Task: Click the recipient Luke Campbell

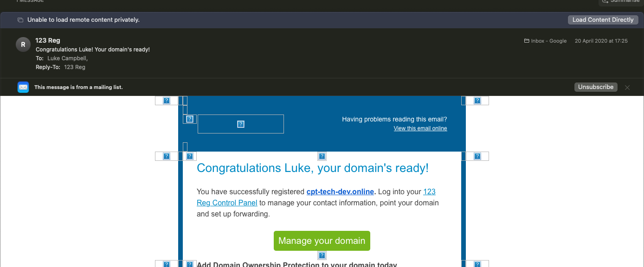Action: coord(67,58)
